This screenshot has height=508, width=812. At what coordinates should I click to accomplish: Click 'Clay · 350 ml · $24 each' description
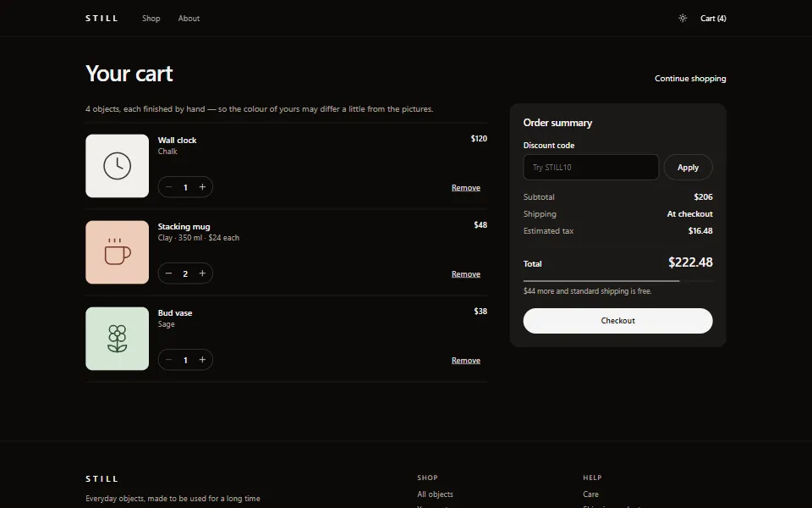pyautogui.click(x=198, y=238)
